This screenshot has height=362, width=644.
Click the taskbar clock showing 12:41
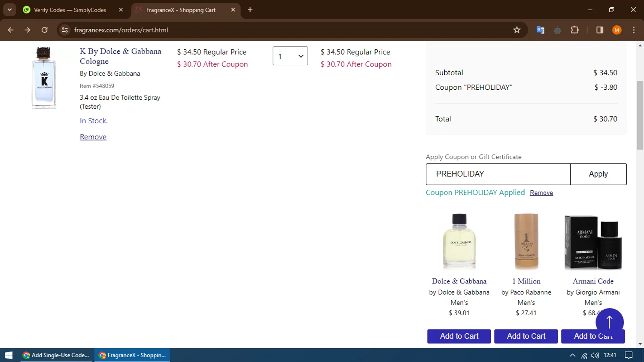click(610, 355)
